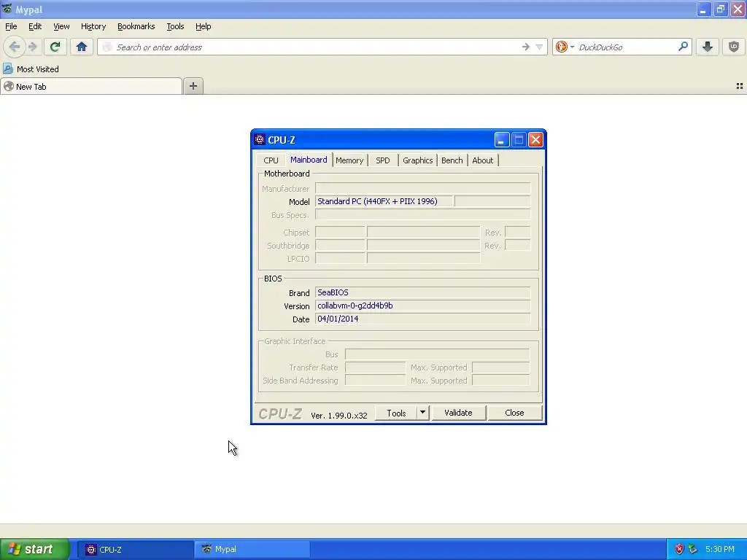
Task: Select the Mainboard tab
Action: point(309,160)
